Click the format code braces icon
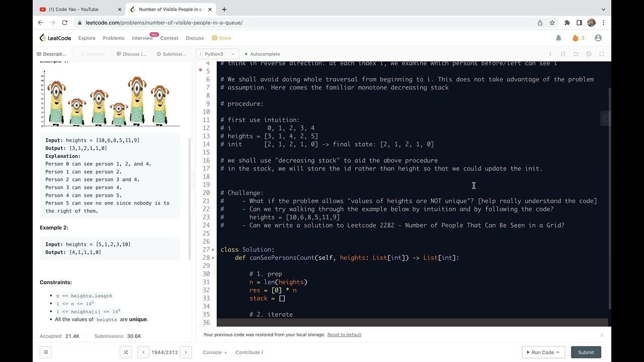Viewport: 644px width, 362px height. [563, 54]
